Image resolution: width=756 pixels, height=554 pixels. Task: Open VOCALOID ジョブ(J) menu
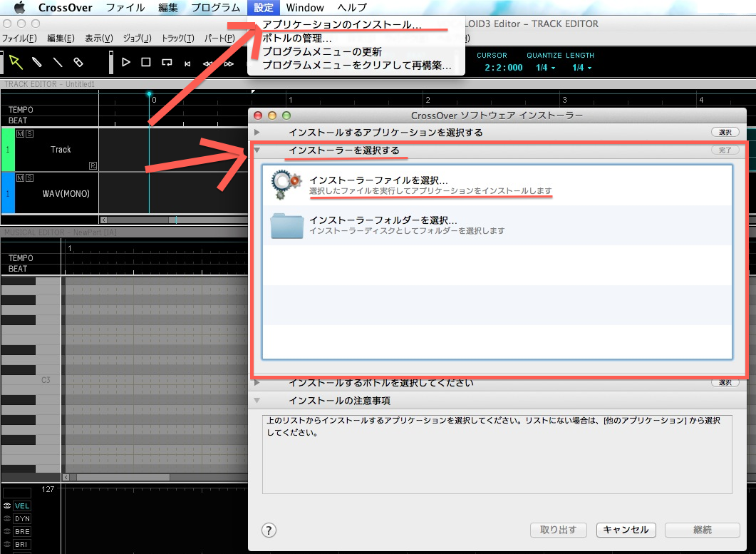click(x=137, y=38)
